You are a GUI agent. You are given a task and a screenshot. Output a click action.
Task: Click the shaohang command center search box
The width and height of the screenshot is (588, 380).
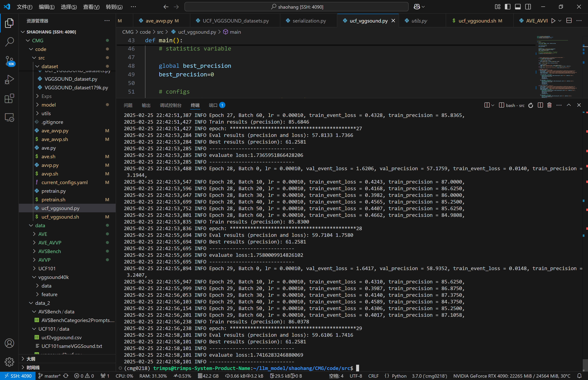tap(296, 7)
